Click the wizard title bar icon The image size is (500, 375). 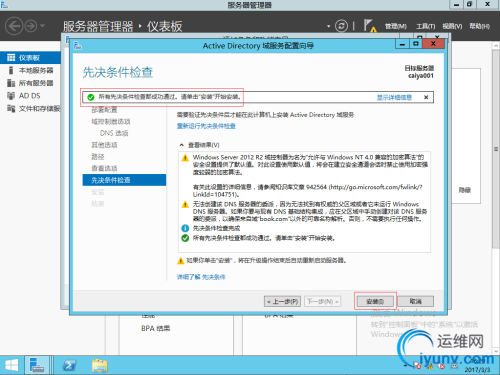[x=78, y=45]
